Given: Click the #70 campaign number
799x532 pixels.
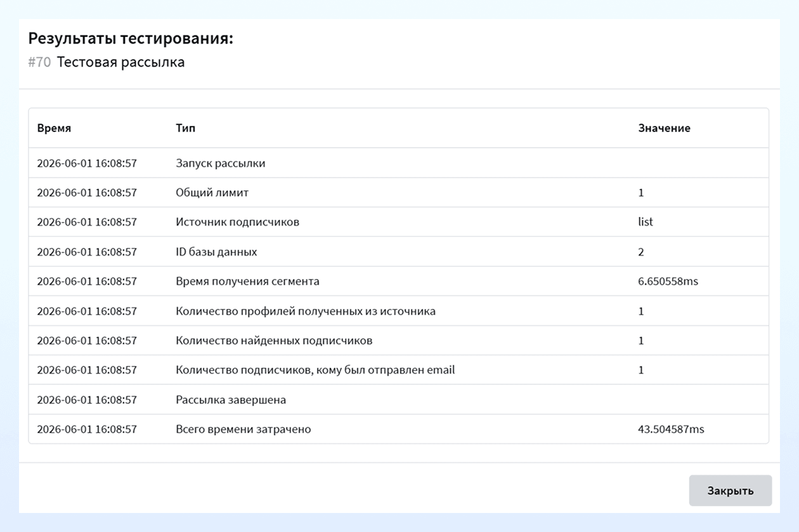Looking at the screenshot, I should 39,62.
